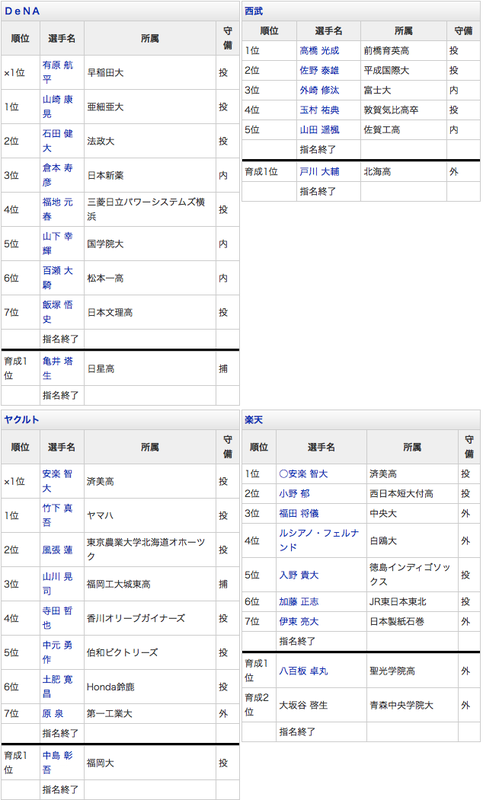Click 安楽 智大 link in 楽天 table
483x800 pixels.
tap(303, 474)
